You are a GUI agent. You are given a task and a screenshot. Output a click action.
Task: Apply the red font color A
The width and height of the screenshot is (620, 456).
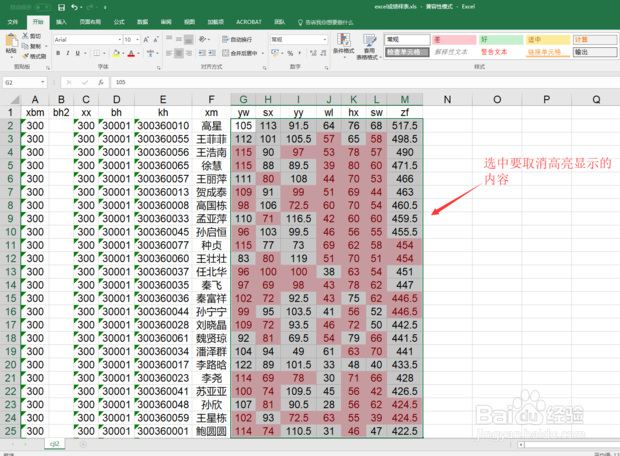point(131,53)
